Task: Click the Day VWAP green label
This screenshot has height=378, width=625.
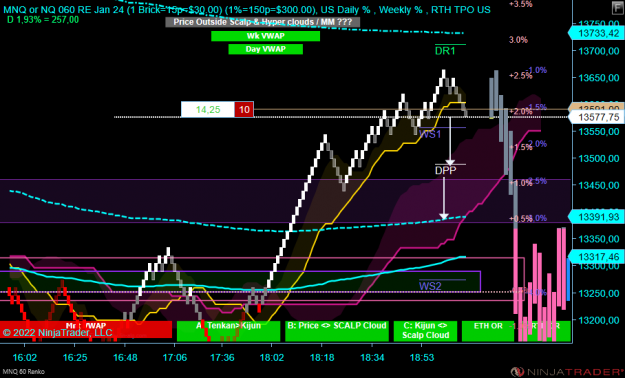Action: [265, 49]
